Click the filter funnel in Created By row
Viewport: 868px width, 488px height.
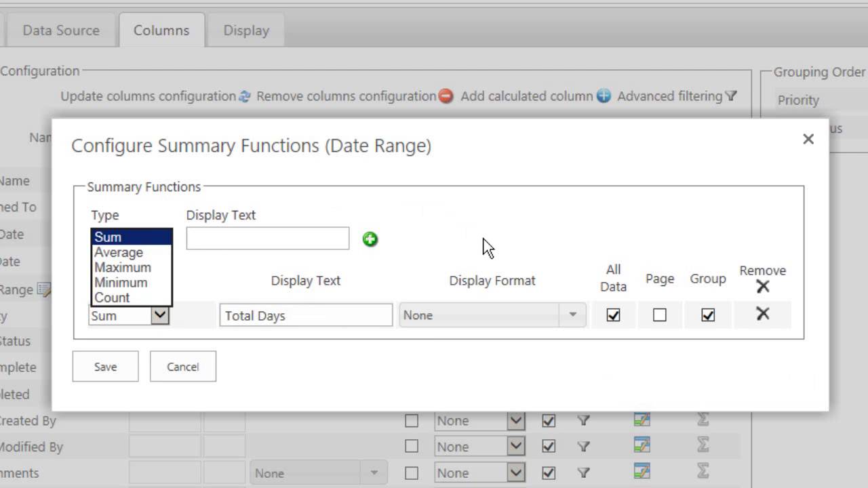click(x=583, y=421)
